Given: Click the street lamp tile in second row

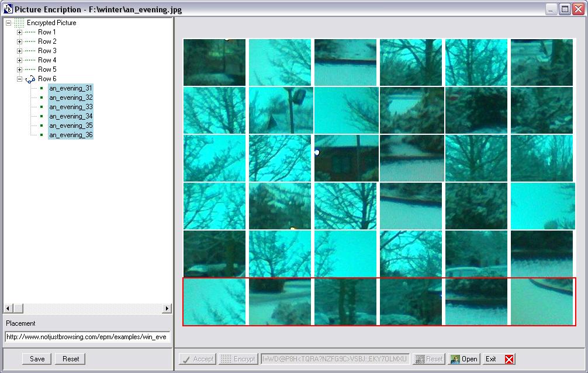Looking at the screenshot, I should [x=280, y=110].
